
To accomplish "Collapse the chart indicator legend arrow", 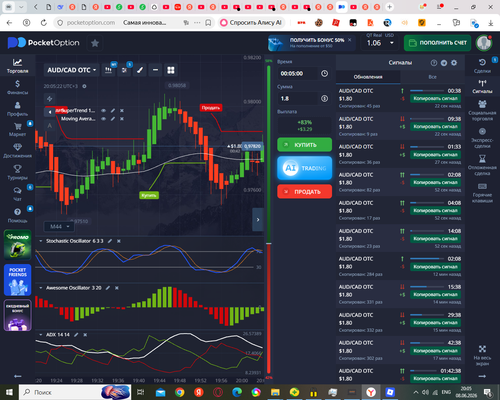I will click(x=50, y=112).
